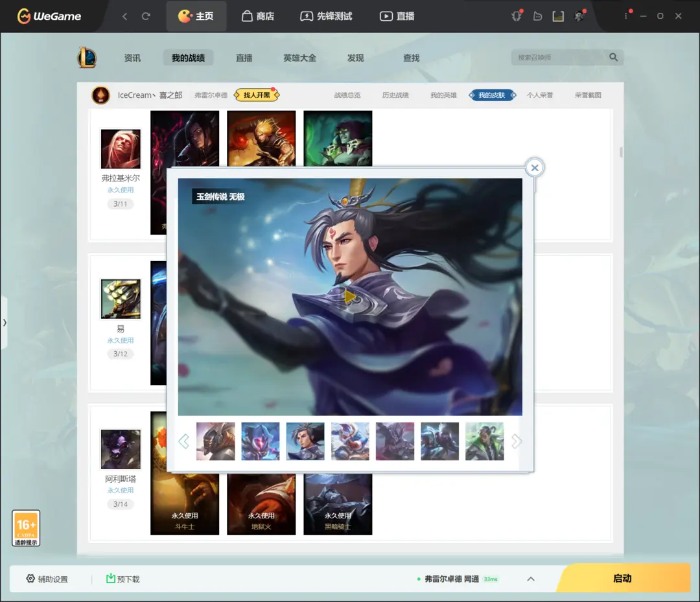Select the 玉剑传说 无极 thumbnail in the carousel
This screenshot has height=602, width=700.
point(305,441)
